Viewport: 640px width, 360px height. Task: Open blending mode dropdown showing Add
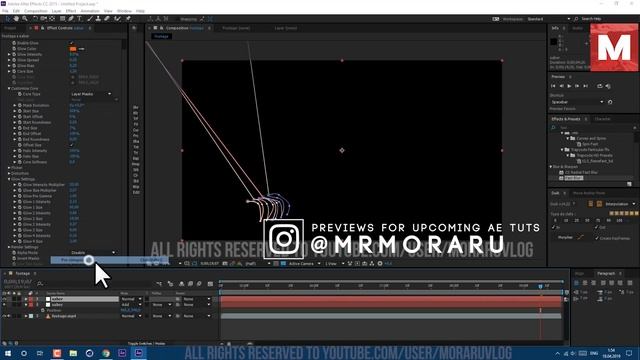pyautogui.click(x=131, y=305)
